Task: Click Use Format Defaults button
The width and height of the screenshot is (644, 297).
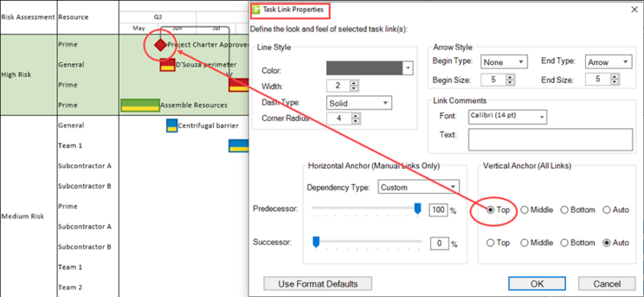Action: point(318,283)
